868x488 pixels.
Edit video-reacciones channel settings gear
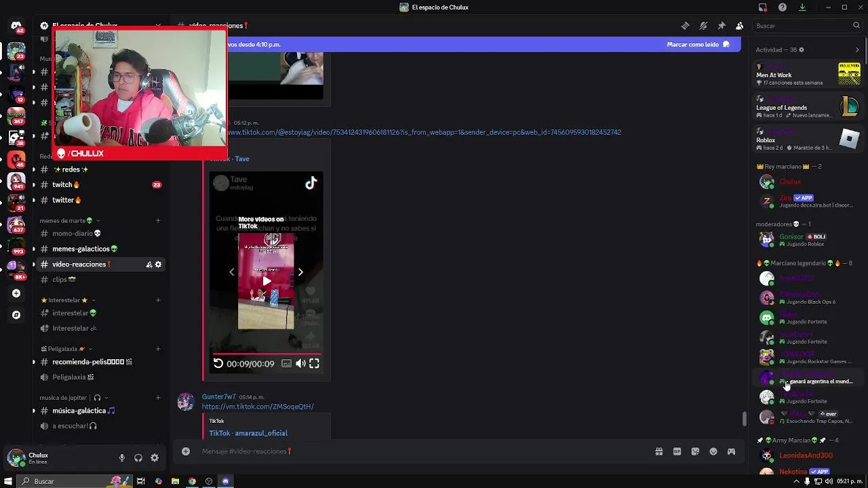tap(159, 264)
